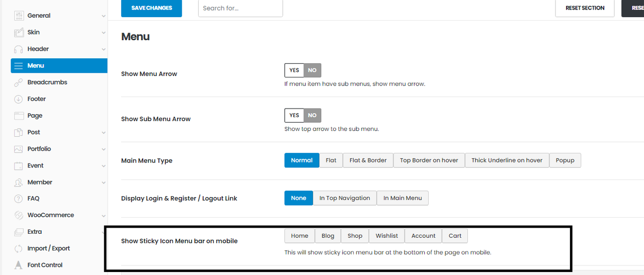
Task: Click the Member people icon
Action: pos(19,182)
